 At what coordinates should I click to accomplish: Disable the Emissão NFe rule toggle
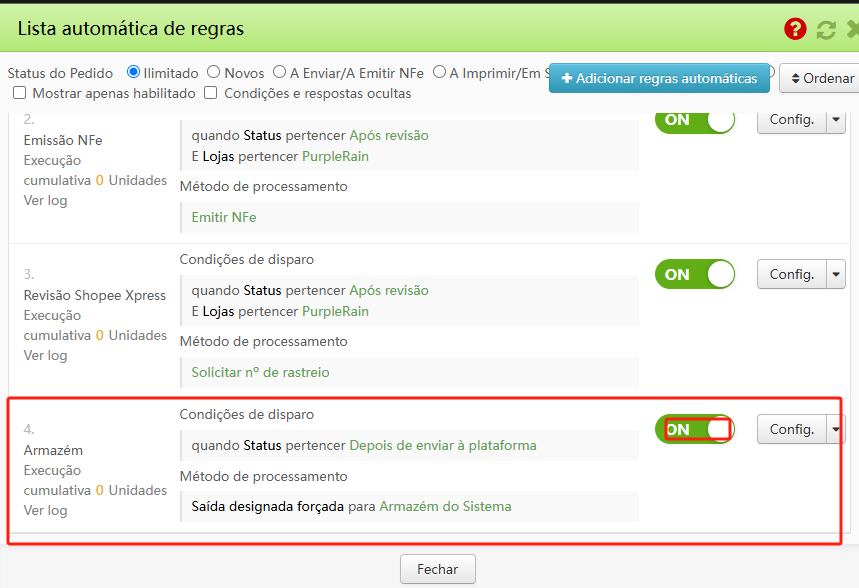[694, 120]
